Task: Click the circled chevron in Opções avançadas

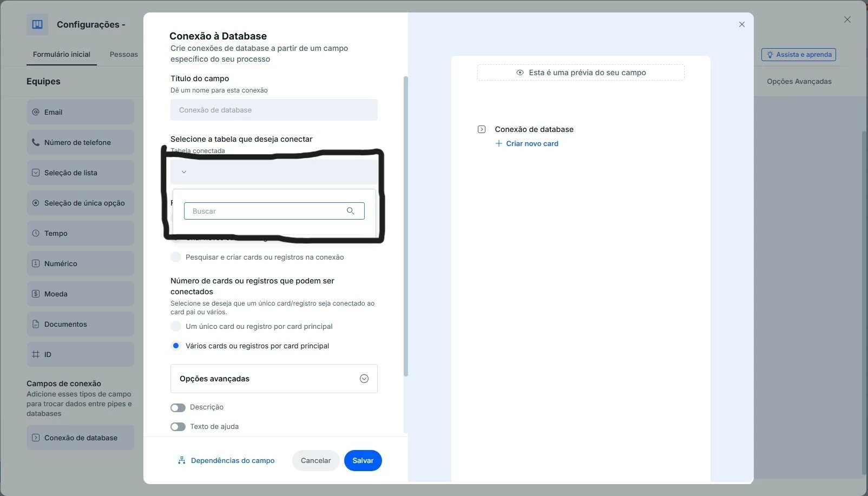Action: click(x=364, y=379)
